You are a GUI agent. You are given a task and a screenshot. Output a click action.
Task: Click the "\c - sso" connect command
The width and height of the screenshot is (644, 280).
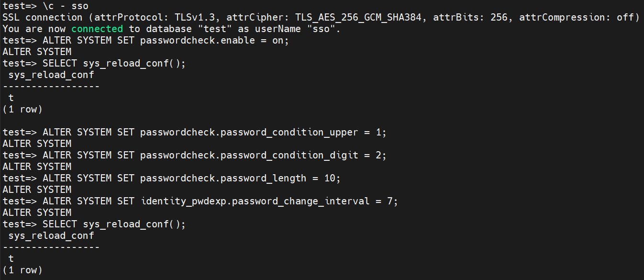pos(65,6)
